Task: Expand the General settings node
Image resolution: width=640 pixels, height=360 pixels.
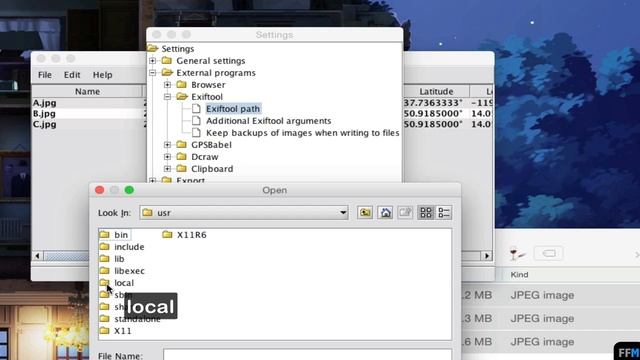Action: tap(153, 61)
